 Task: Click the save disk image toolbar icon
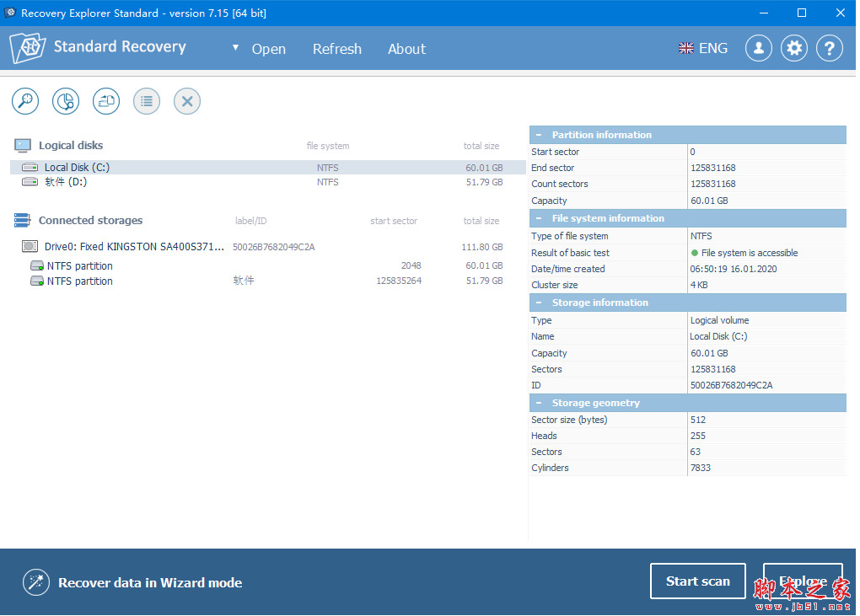tap(105, 100)
